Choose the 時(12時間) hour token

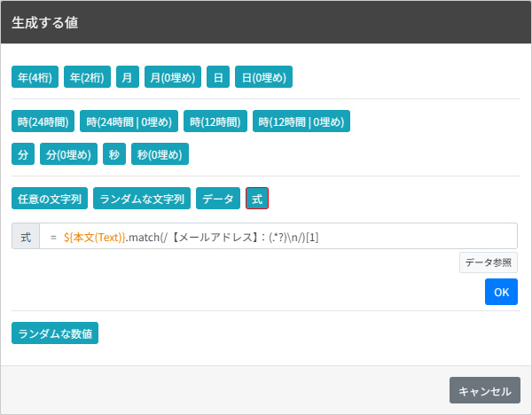pos(215,121)
